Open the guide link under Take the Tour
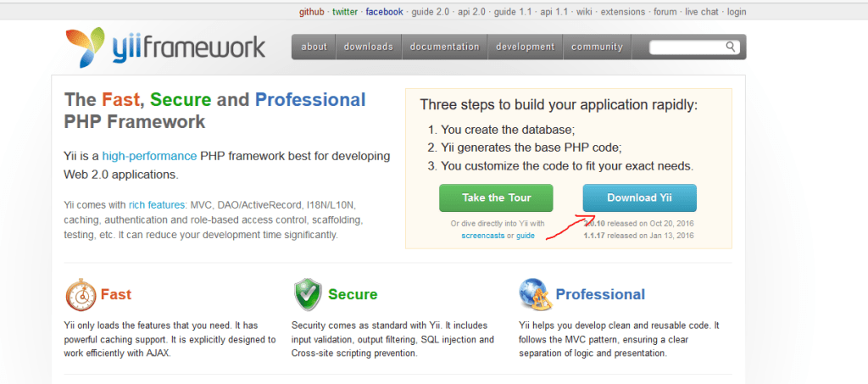 click(526, 236)
